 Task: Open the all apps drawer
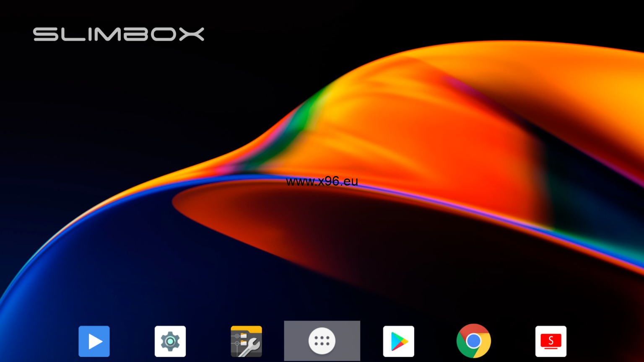tap(322, 341)
